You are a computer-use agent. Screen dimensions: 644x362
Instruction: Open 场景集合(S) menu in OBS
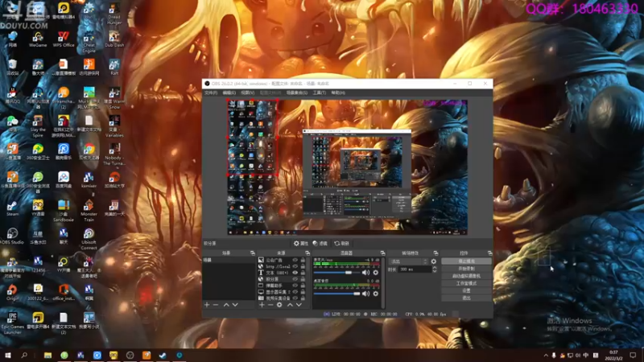tap(297, 93)
